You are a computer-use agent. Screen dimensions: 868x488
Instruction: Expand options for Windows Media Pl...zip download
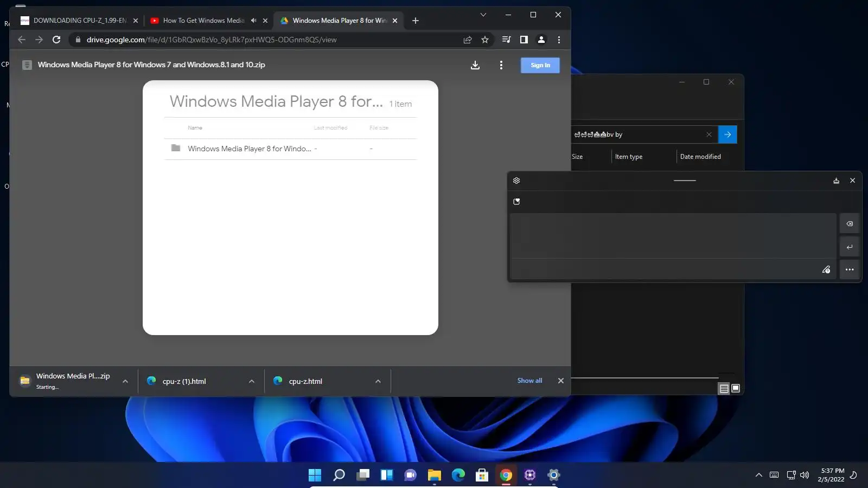click(125, 381)
